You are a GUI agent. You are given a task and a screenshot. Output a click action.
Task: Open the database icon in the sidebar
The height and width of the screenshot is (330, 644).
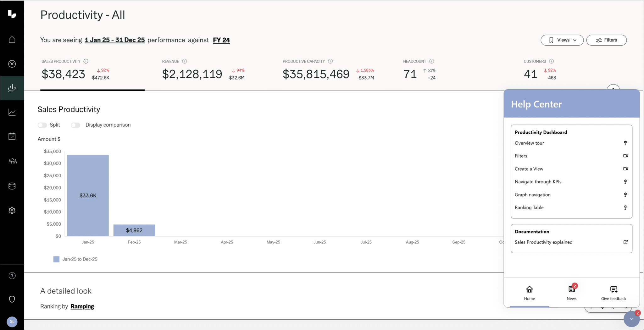[x=12, y=186]
